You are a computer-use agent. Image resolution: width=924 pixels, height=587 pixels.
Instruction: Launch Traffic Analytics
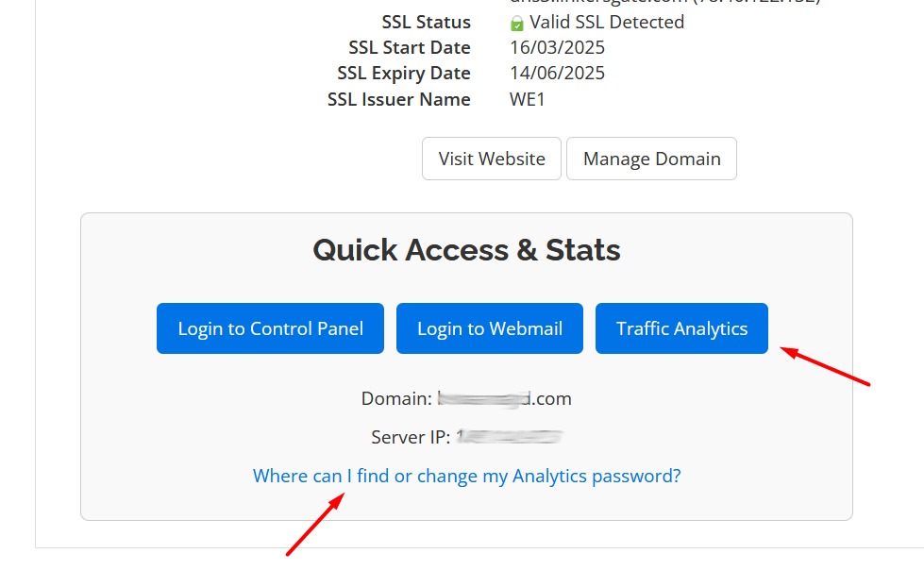coord(681,328)
